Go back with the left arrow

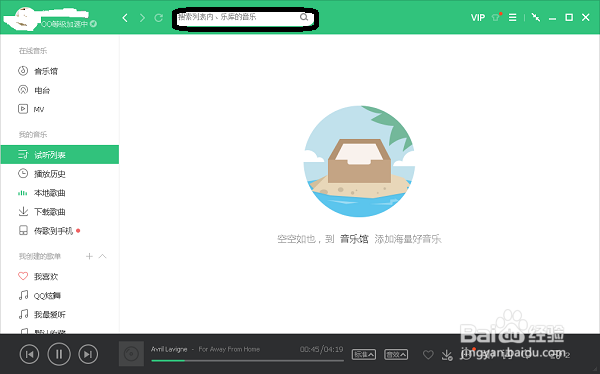[x=125, y=18]
